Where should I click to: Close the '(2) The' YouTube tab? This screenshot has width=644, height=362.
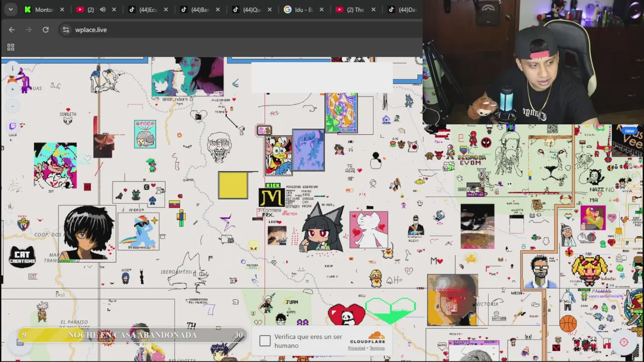pos(373,10)
